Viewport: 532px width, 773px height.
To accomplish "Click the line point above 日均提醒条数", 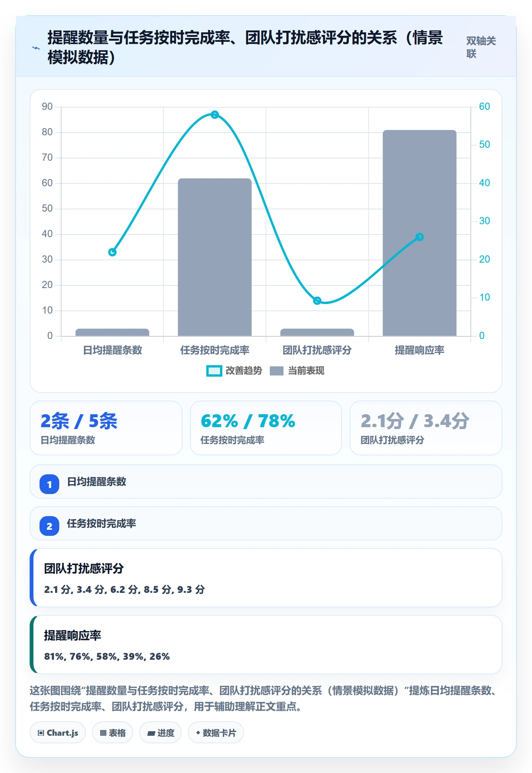I will 112,252.
